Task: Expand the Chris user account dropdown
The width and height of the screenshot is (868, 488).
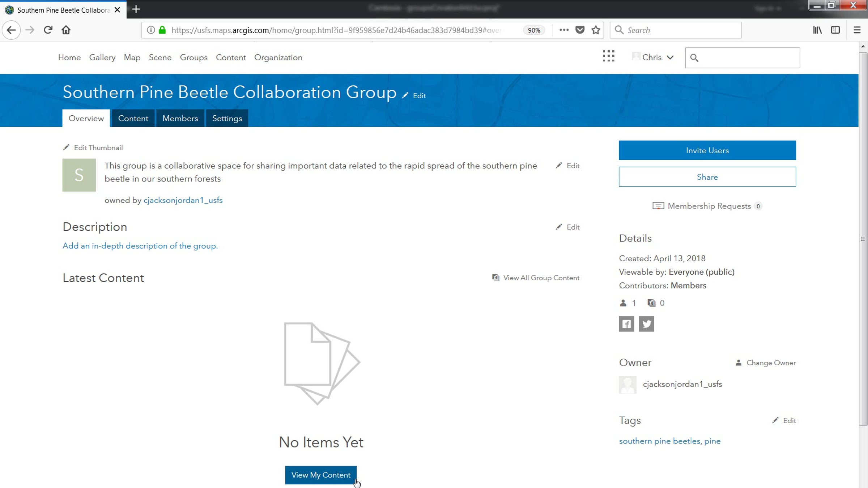Action: 653,57
